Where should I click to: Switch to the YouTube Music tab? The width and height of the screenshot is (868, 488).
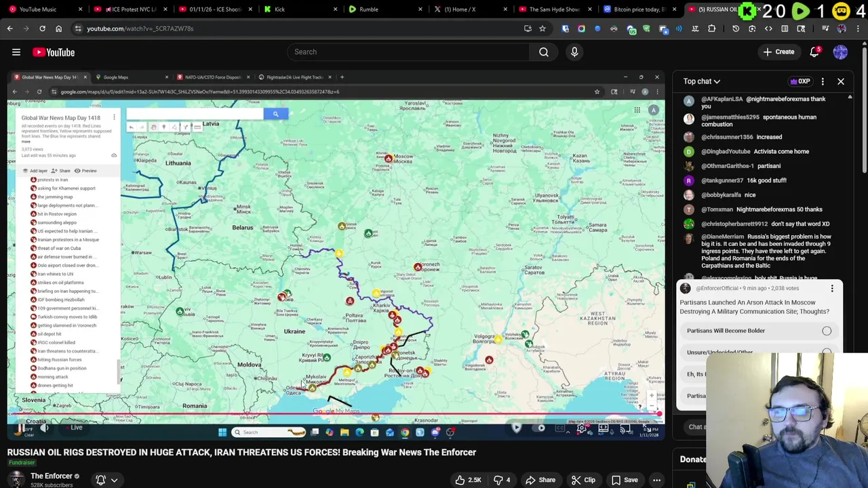(46, 9)
